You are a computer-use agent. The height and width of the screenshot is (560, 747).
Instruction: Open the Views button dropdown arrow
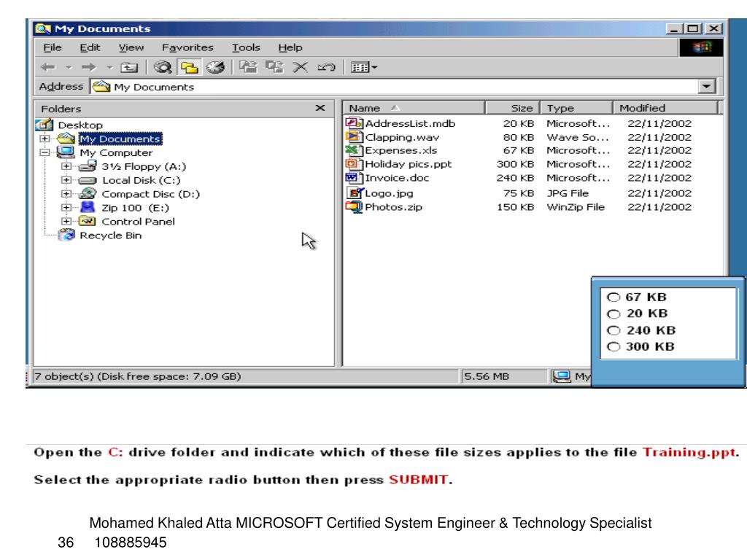pos(374,67)
